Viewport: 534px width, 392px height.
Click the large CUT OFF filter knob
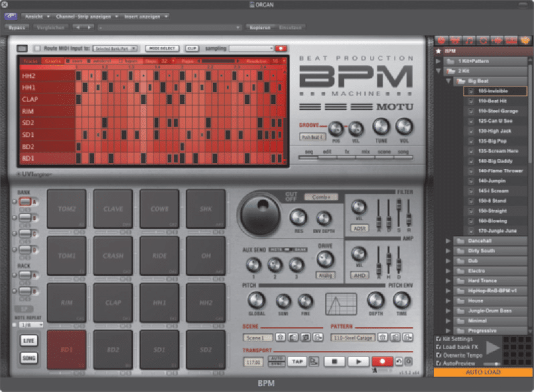point(261,214)
